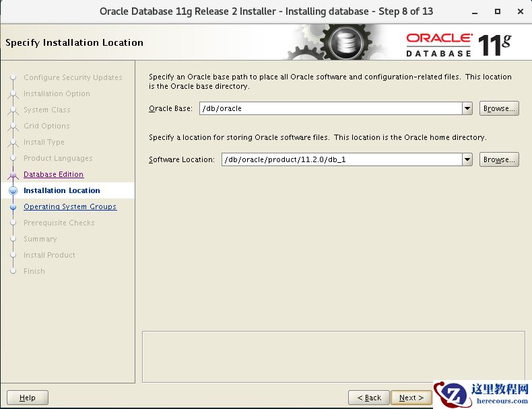Click the Product Languages step

[58, 158]
